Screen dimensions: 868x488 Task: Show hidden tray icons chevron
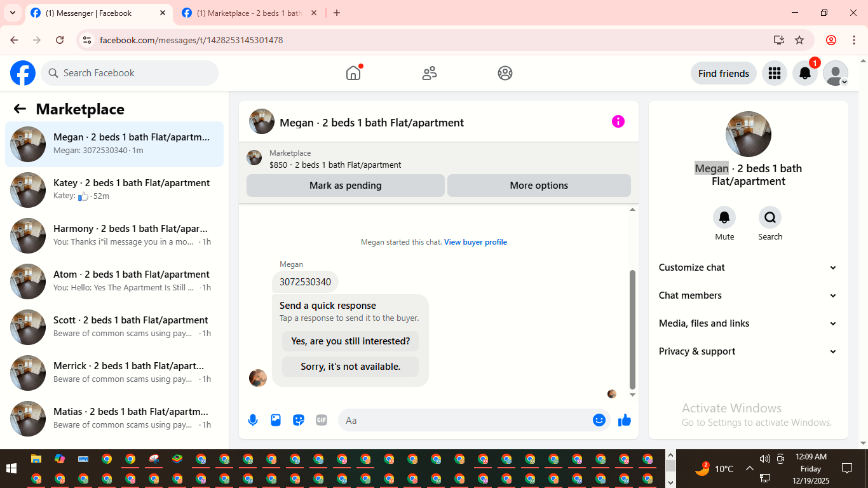coord(749,469)
